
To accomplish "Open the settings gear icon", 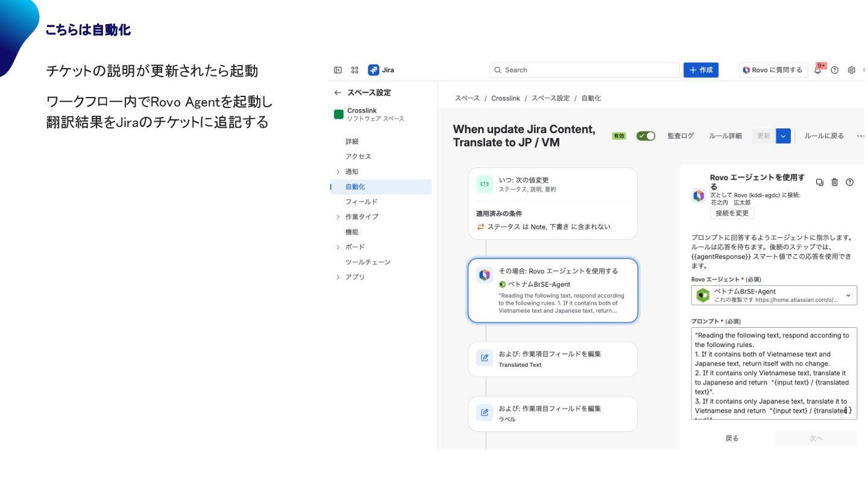I will [852, 70].
